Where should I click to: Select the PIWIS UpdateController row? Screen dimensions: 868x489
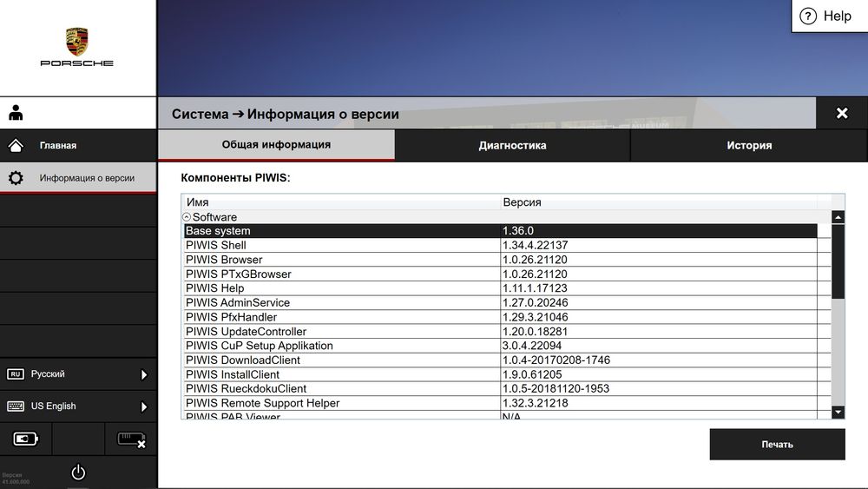pos(501,332)
